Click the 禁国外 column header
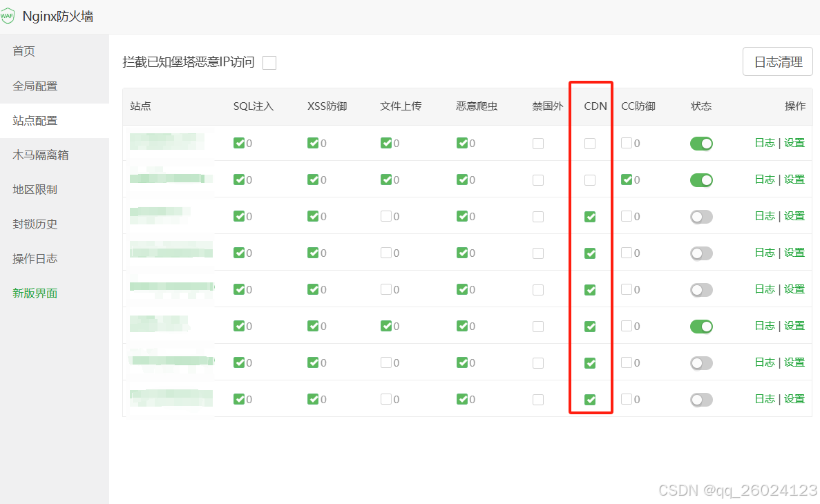 point(548,106)
